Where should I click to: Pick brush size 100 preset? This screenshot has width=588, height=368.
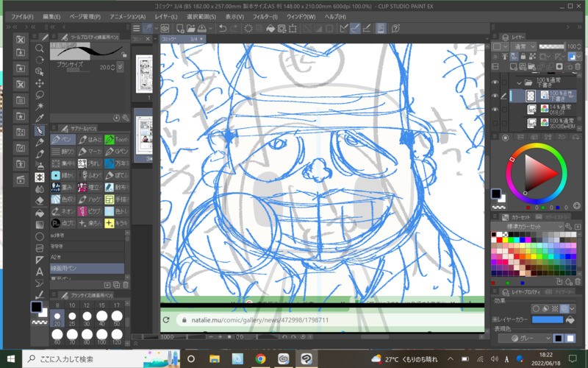coord(102,335)
